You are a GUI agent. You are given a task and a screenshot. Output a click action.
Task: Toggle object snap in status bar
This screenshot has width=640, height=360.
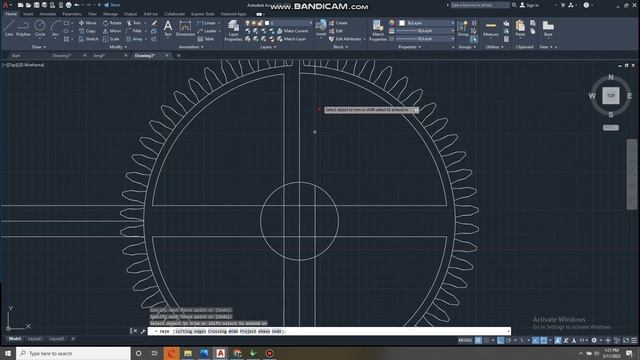(x=544, y=340)
